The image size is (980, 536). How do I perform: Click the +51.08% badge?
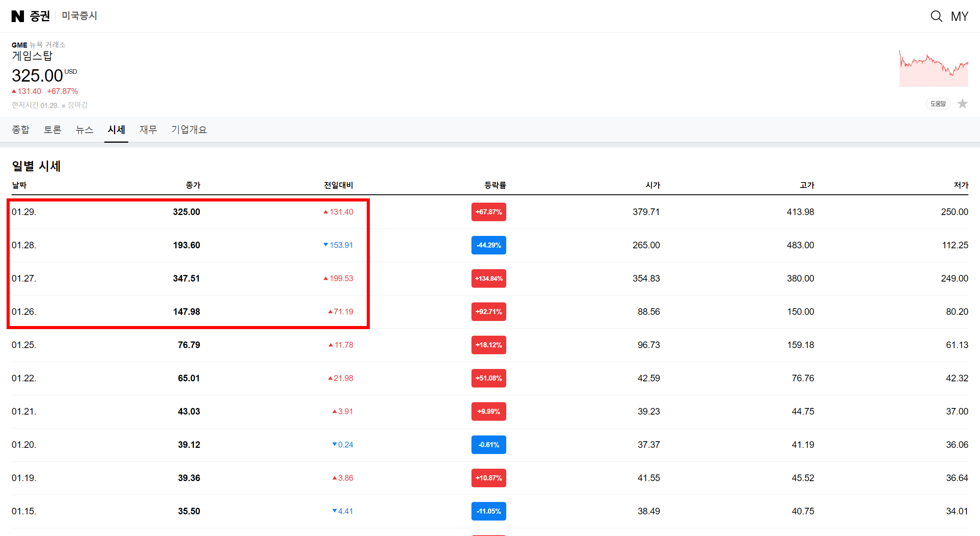pyautogui.click(x=489, y=378)
